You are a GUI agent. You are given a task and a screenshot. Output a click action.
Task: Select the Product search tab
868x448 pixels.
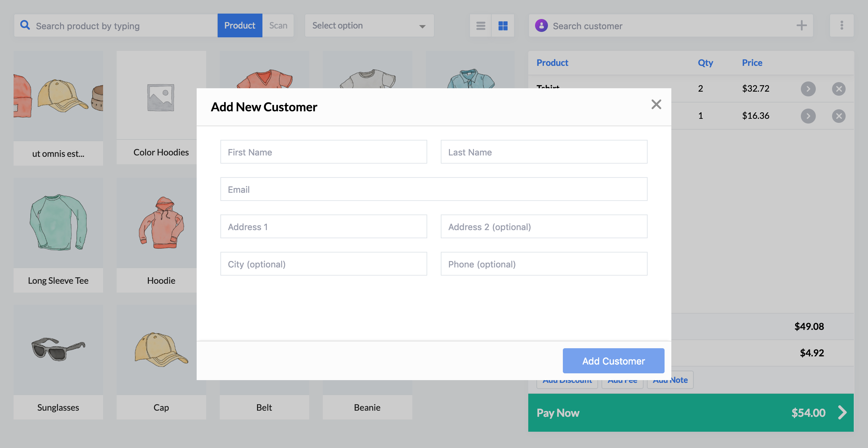coord(240,25)
